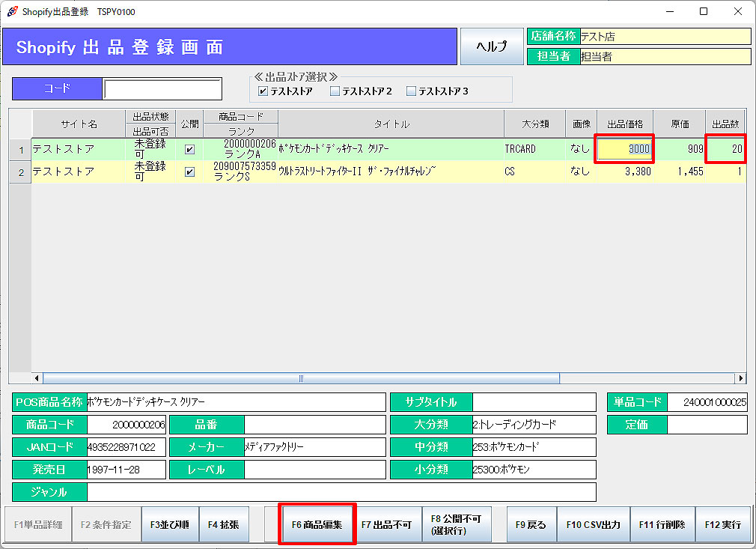Screen dimensions: 756x549
Task: Open F3 並び順 sort options
Action: tap(170, 524)
